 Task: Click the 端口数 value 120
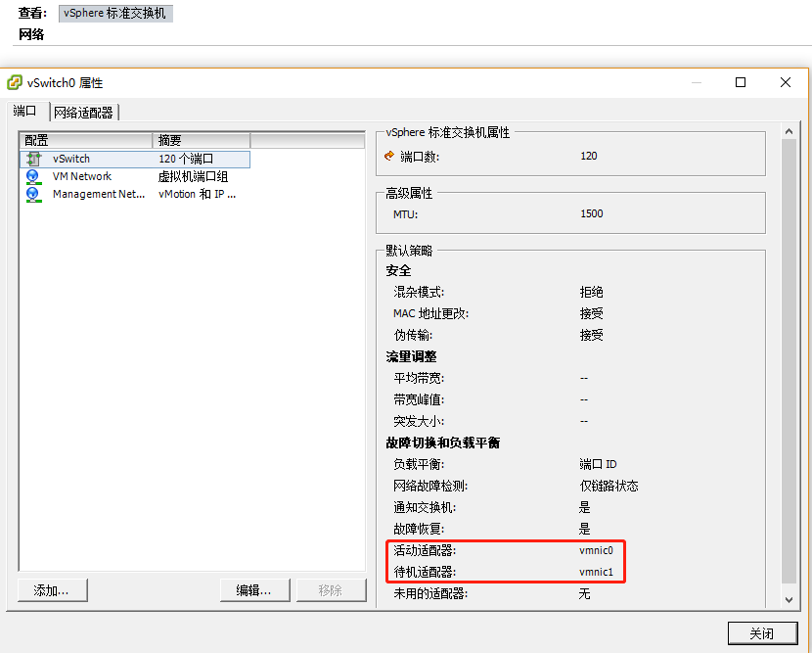588,156
